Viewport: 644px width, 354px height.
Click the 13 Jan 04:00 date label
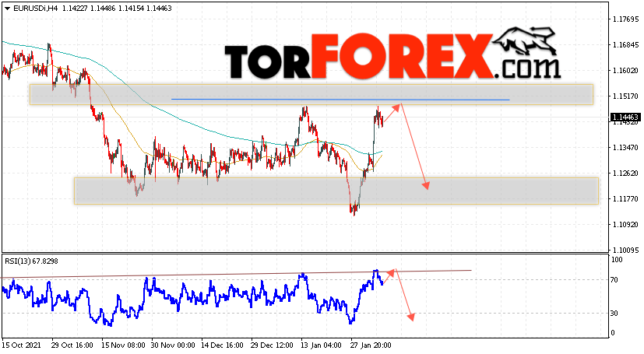click(x=321, y=345)
